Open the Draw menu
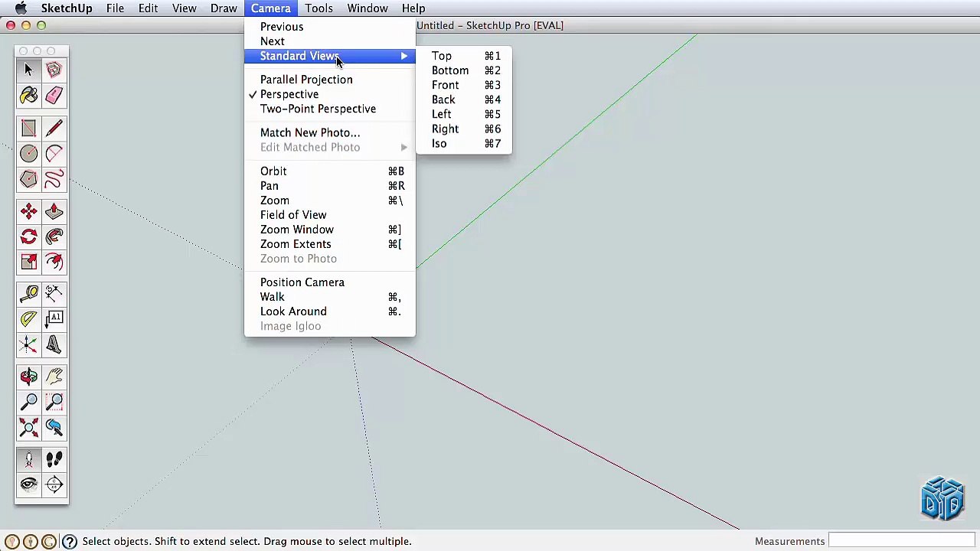 (x=224, y=8)
